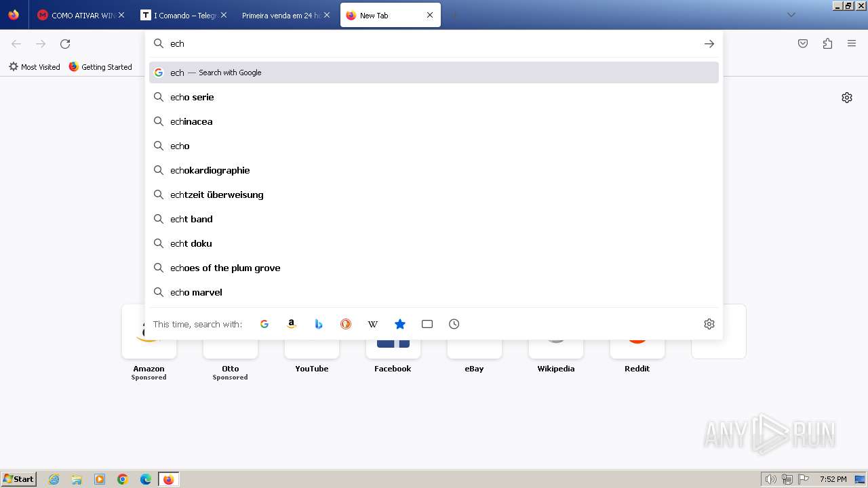Choose the 'echo marvel' suggestion
This screenshot has width=868, height=488.
coord(434,292)
